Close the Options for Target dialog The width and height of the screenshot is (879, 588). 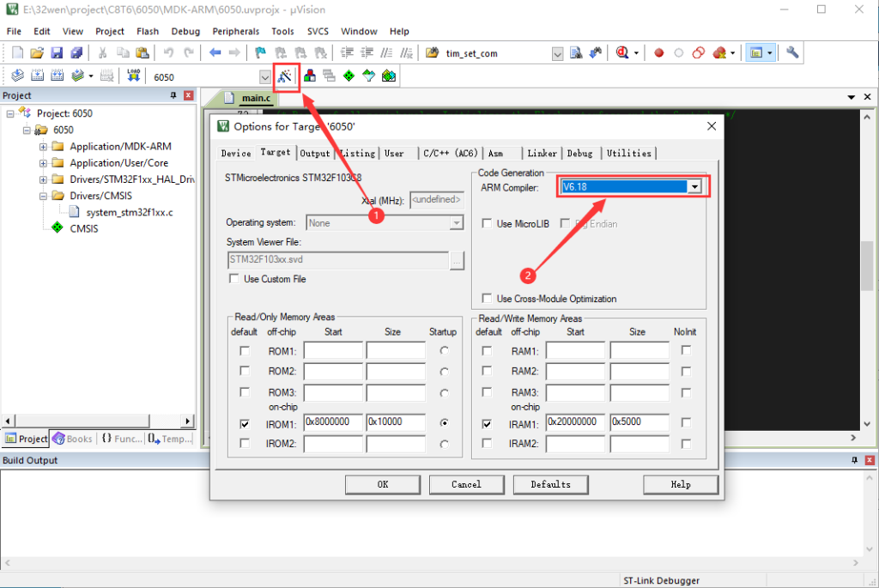[x=712, y=126]
